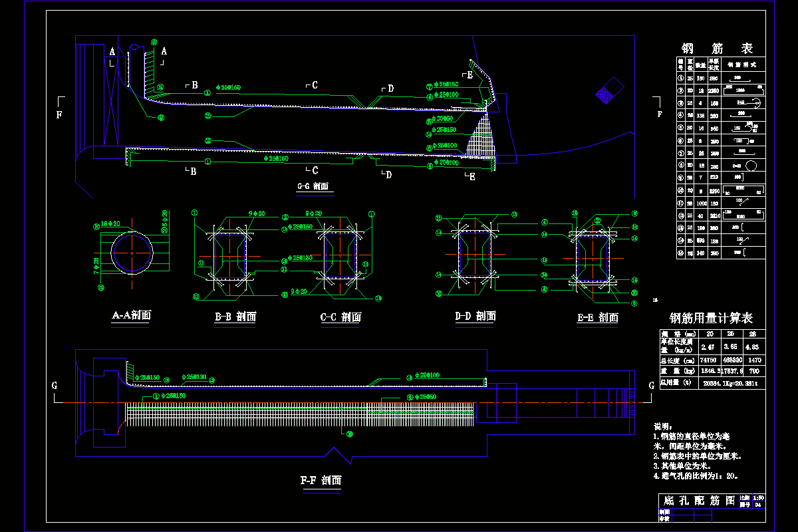The image size is (798, 532).
Task: Click the F-F 剖面 section label
Action: 321,479
